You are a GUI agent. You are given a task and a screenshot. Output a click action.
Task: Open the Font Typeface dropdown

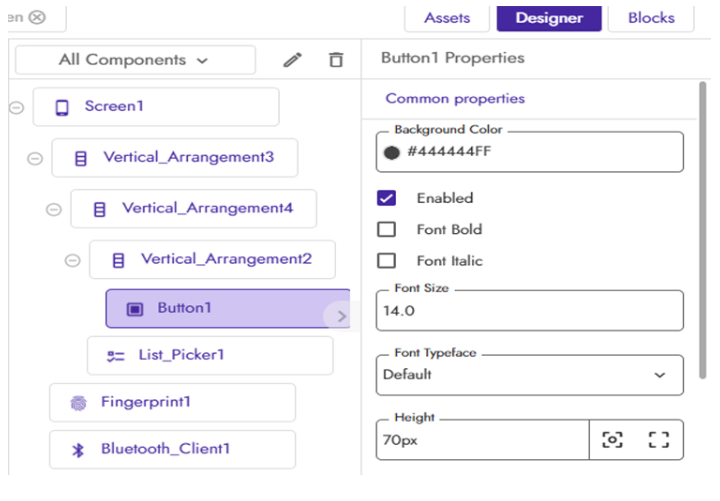click(530, 375)
